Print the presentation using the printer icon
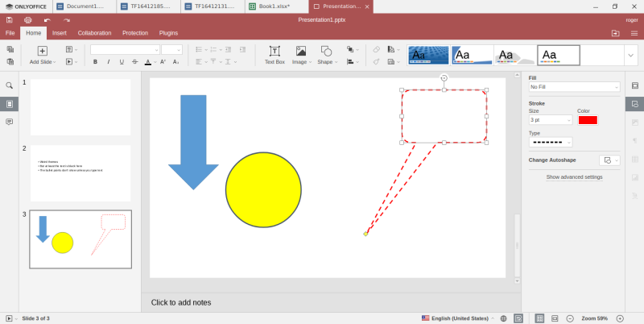The image size is (644, 324). (28, 19)
